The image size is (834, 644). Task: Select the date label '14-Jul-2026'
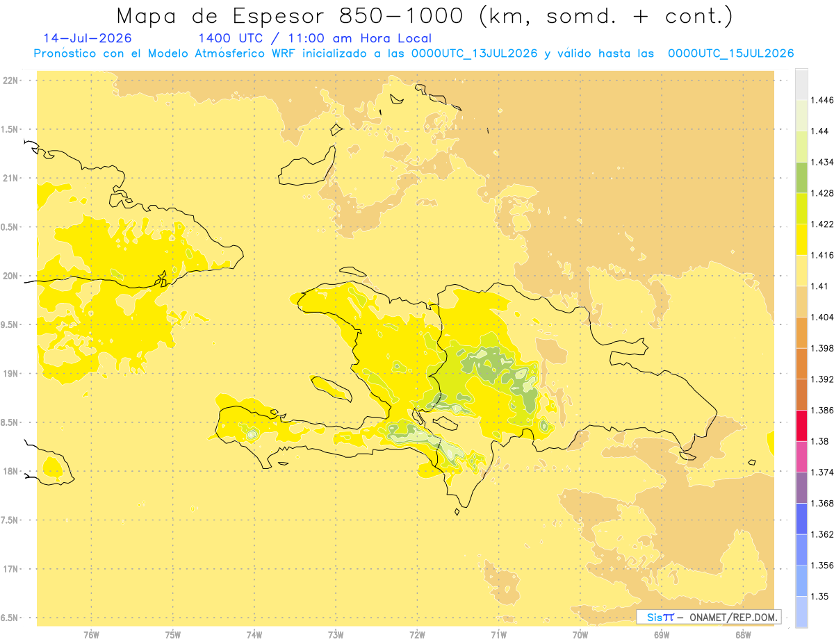tap(88, 38)
